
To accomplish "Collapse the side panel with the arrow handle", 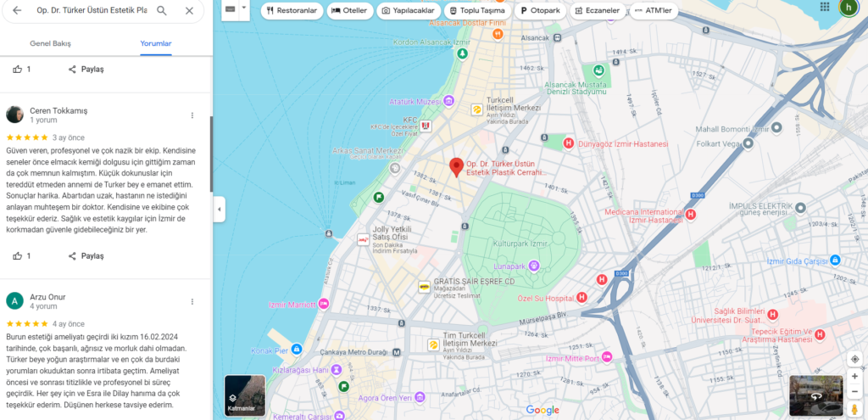I will pyautogui.click(x=220, y=210).
